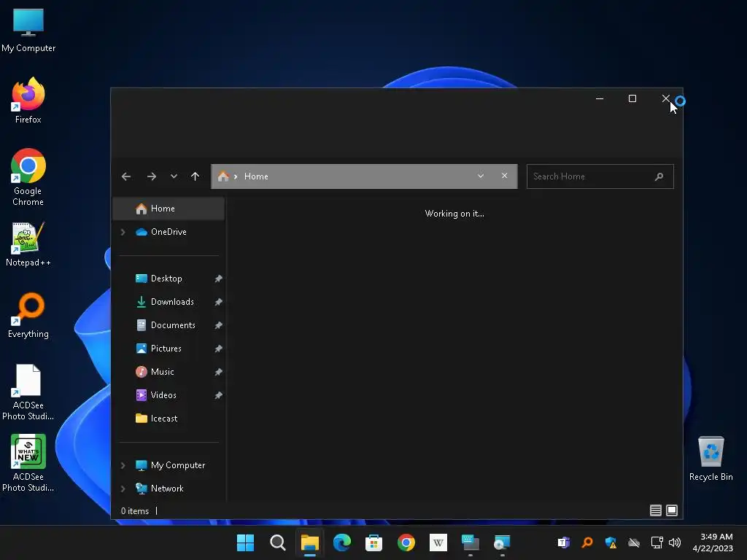The image size is (747, 560).
Task: Click pin icon beside Videos
Action: 218,395
